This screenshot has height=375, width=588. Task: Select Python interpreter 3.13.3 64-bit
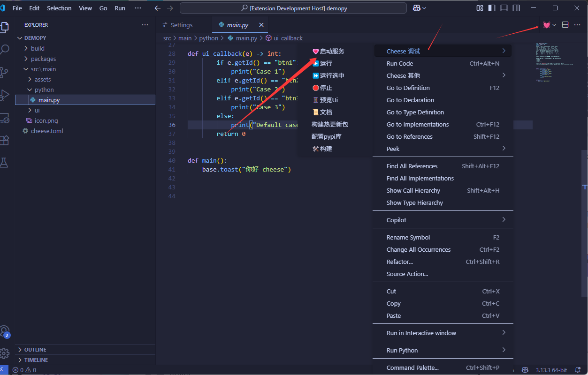point(551,370)
